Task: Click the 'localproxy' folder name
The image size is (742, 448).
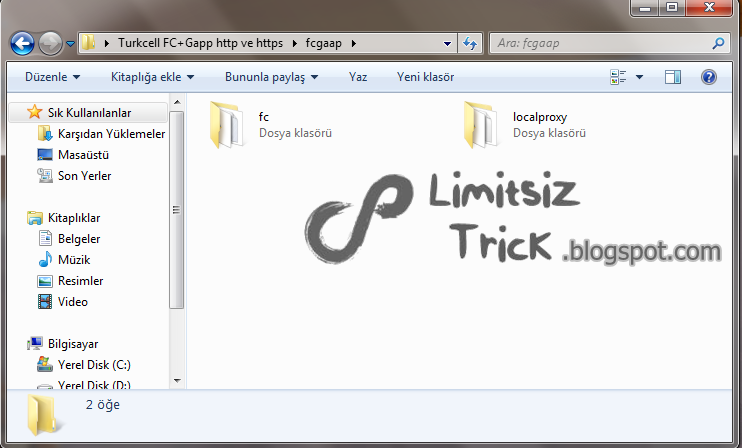Action: (539, 117)
